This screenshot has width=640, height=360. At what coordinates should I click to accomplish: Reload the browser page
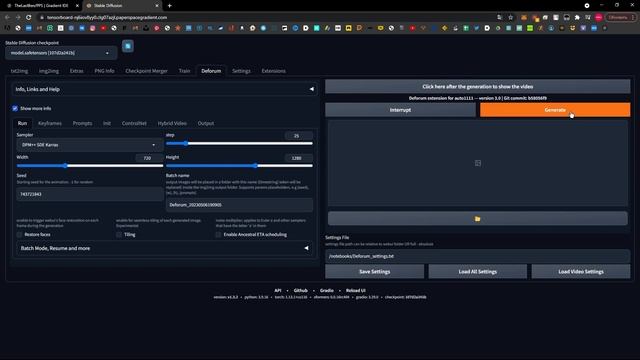(28, 18)
